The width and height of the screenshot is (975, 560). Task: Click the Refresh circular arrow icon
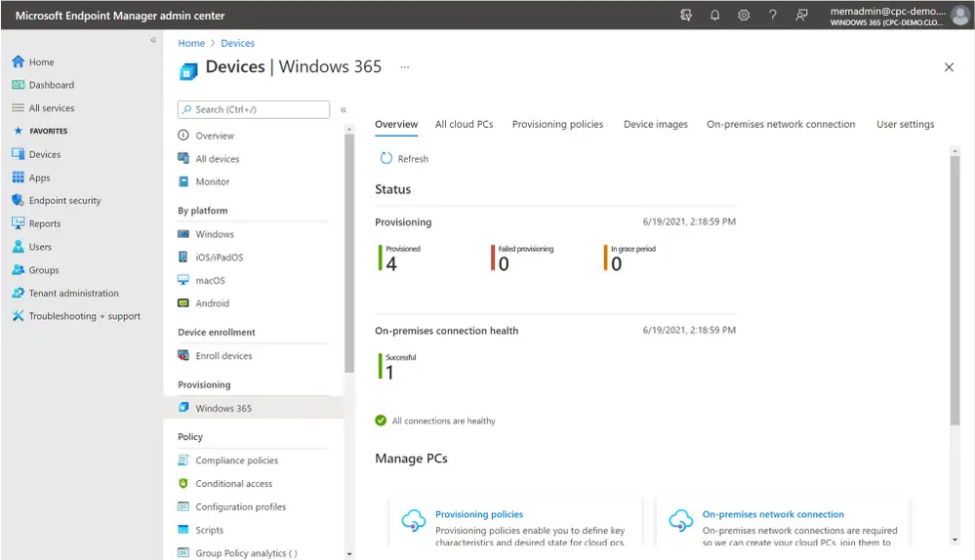click(x=386, y=158)
